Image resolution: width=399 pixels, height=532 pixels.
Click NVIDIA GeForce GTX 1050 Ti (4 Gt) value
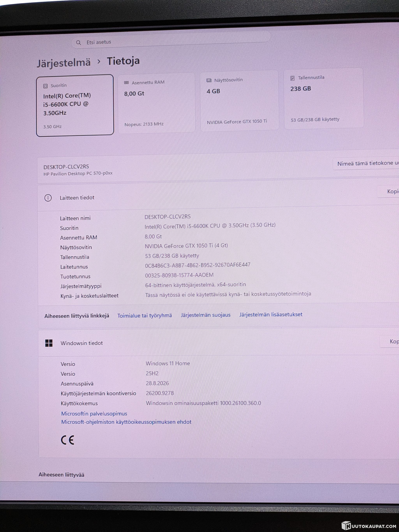(186, 246)
